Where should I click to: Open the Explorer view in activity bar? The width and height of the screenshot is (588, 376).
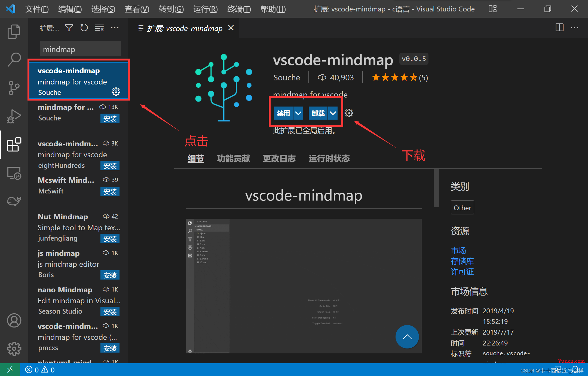14,32
